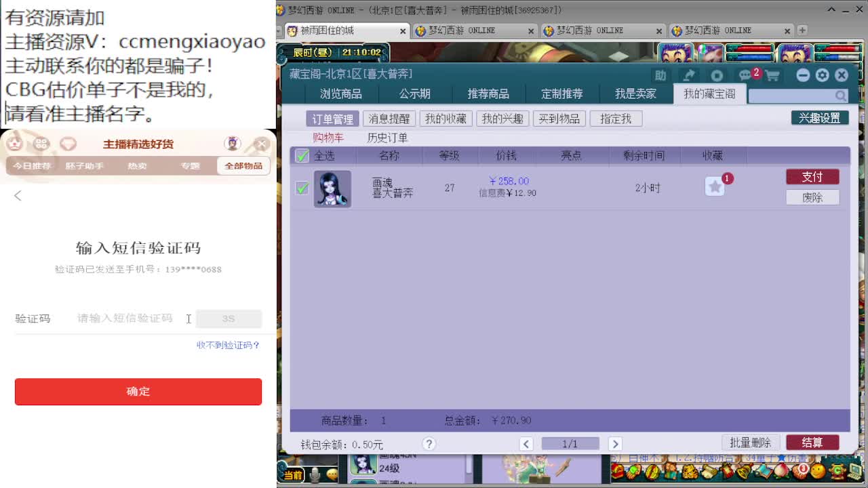Select 我的藏宝阁 tab
Image resolution: width=868 pixels, height=488 pixels.
(709, 94)
